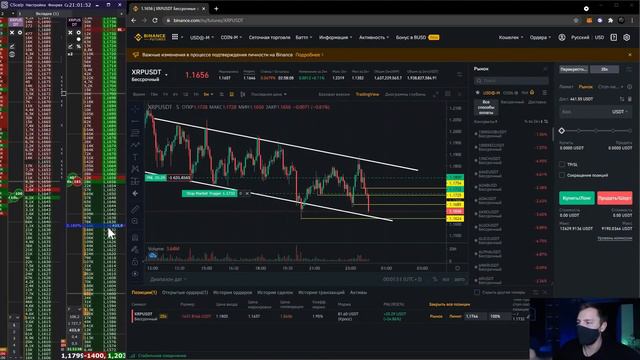Click the Перекрестная margin mode button
The height and width of the screenshot is (360, 640).
point(573,69)
